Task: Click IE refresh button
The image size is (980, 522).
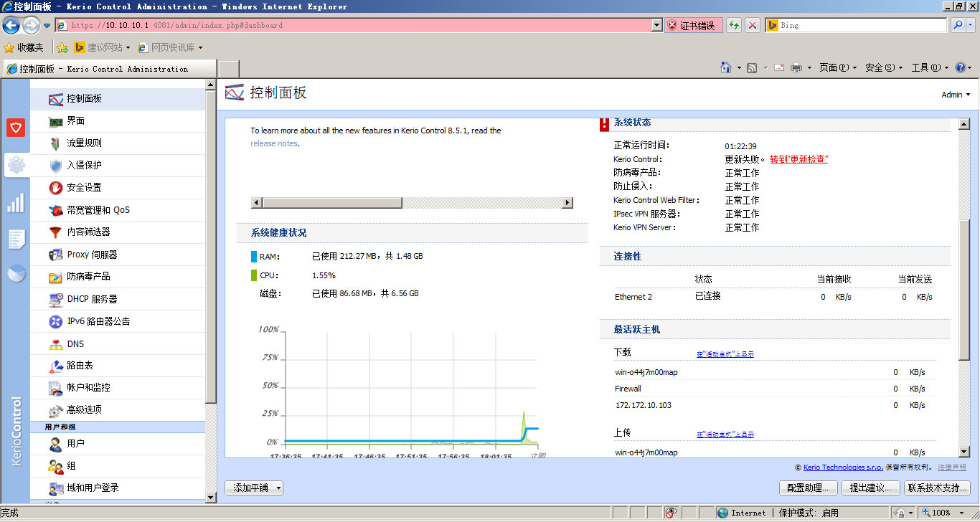Action: click(734, 25)
